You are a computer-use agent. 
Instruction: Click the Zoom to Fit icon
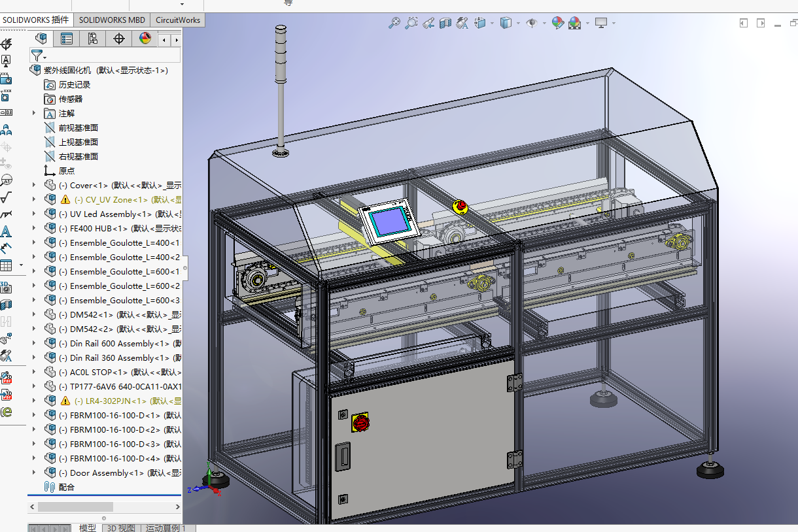(x=394, y=23)
